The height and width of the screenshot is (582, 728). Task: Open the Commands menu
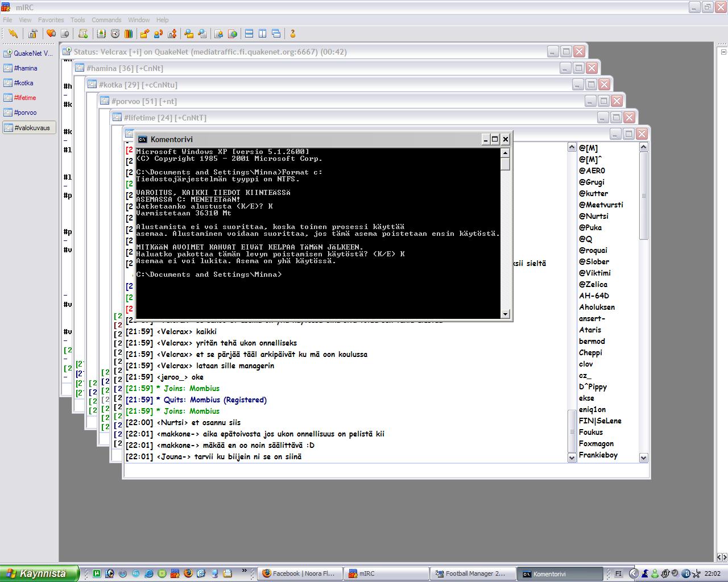(106, 20)
